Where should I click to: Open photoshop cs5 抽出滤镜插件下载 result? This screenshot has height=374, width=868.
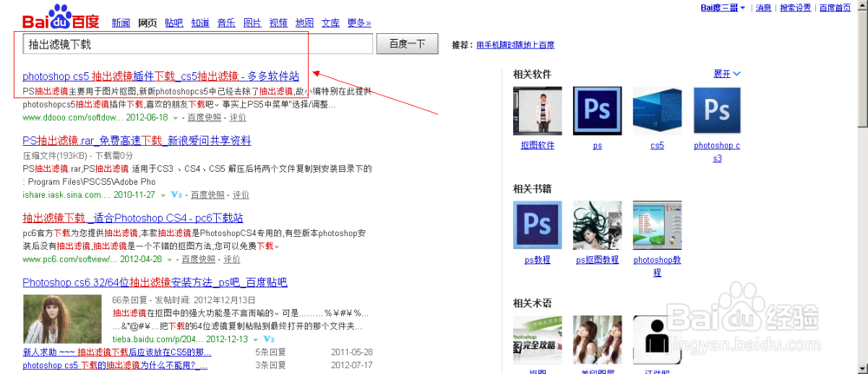coord(161,76)
